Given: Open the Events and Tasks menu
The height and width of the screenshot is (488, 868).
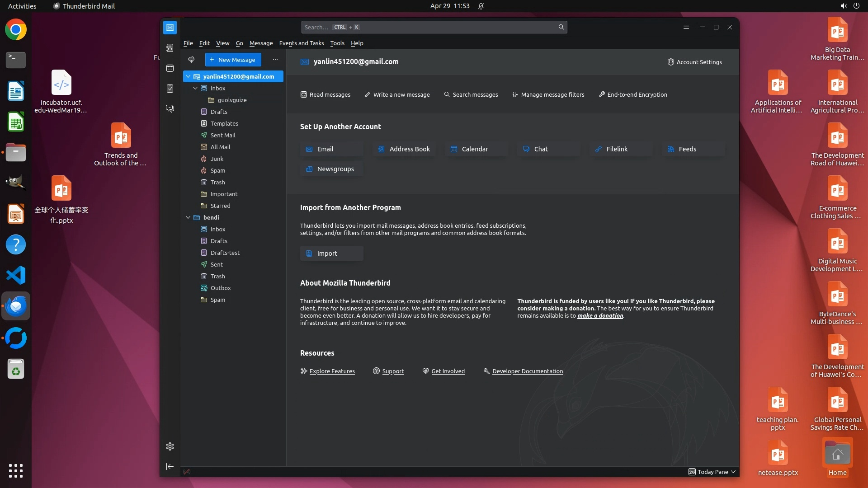Looking at the screenshot, I should pyautogui.click(x=302, y=43).
